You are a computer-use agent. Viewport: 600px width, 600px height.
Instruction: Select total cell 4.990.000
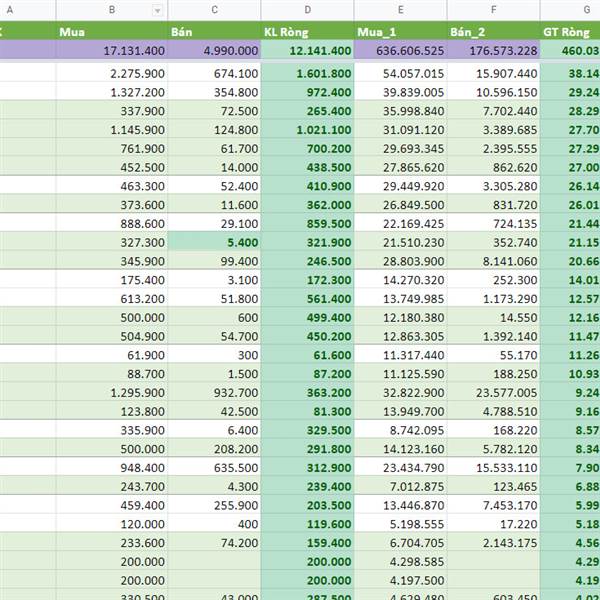point(214,51)
